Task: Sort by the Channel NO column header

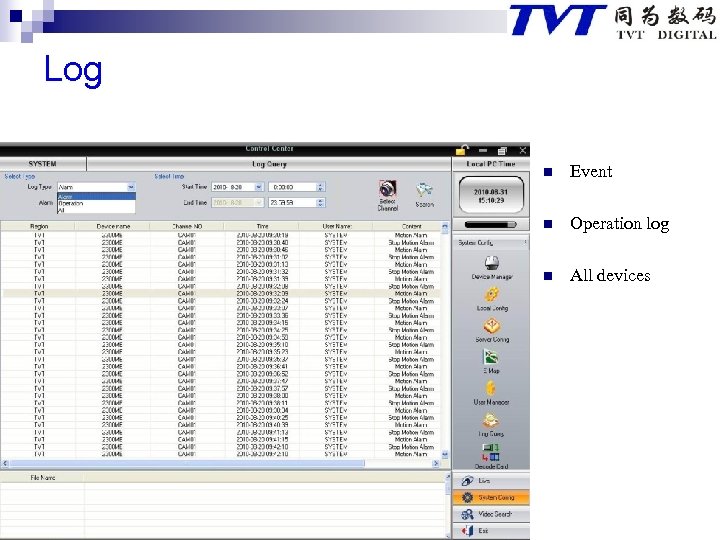Action: pos(187,226)
